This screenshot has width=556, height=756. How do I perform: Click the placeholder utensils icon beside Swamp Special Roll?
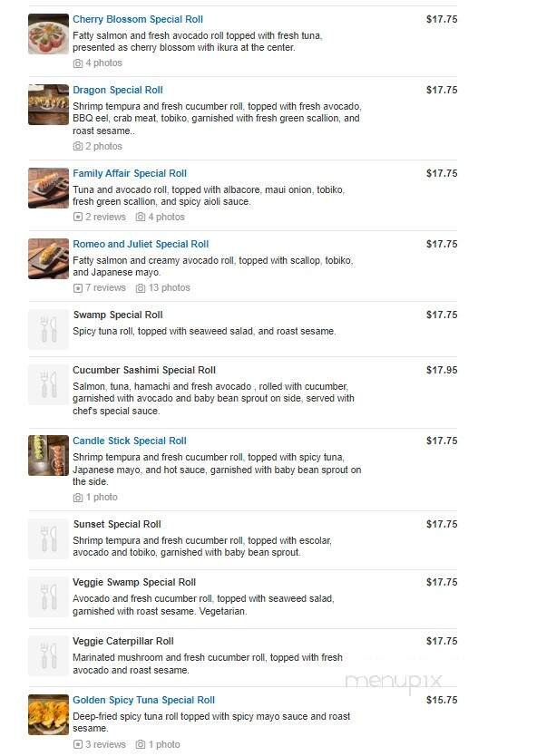click(x=48, y=329)
